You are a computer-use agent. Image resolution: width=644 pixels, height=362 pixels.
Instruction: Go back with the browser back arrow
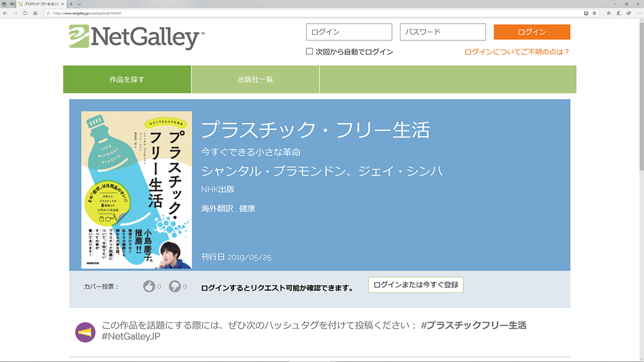(5, 13)
